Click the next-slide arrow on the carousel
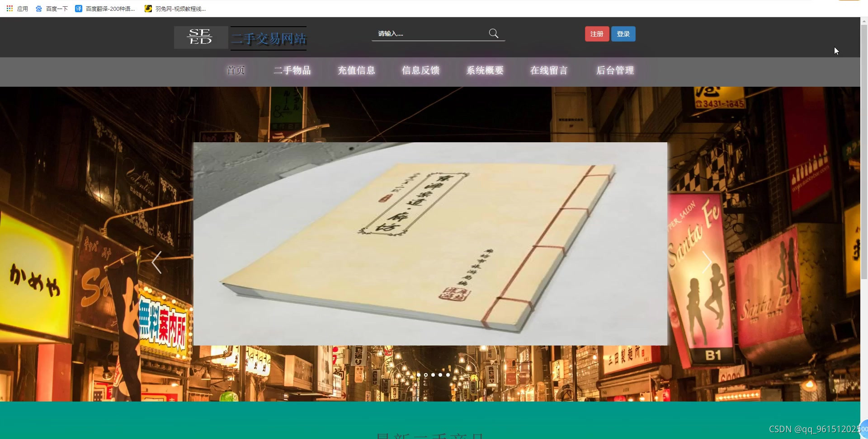This screenshot has width=868, height=439. pyautogui.click(x=707, y=262)
